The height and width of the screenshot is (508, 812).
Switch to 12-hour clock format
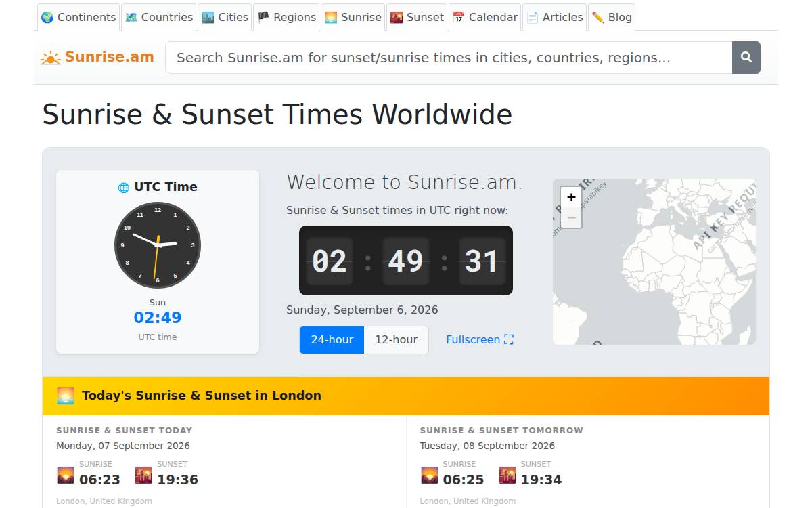[x=396, y=340]
